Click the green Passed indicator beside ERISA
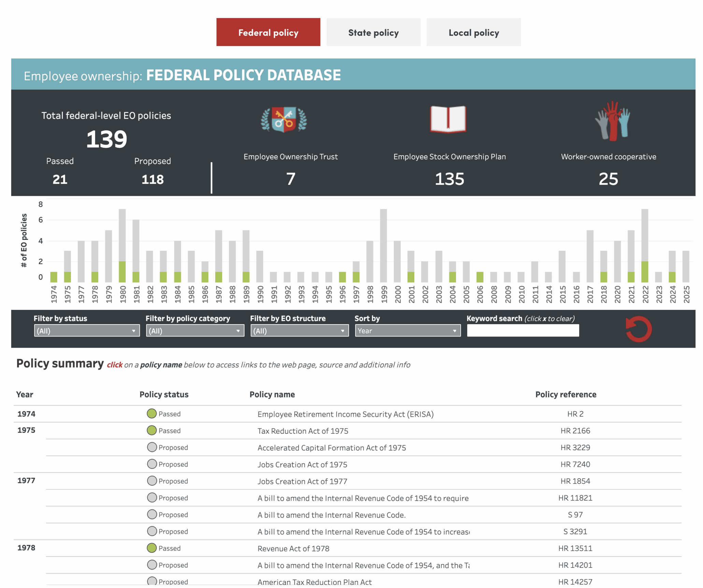This screenshot has height=588, width=703. click(x=152, y=414)
